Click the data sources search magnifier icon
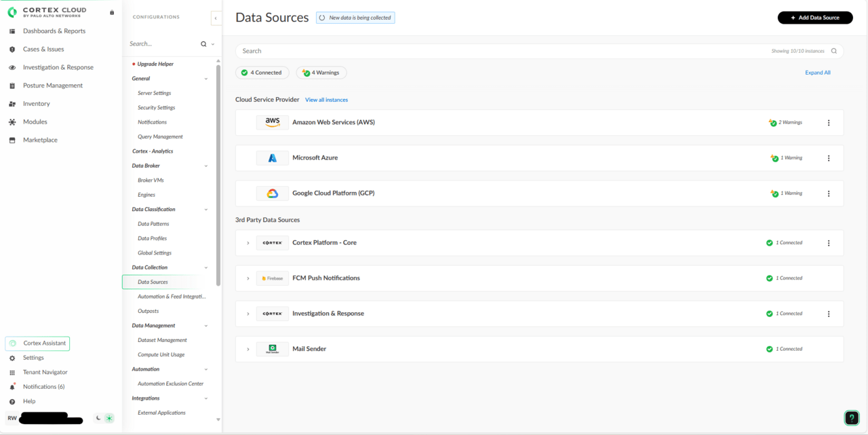The height and width of the screenshot is (435, 868). pos(834,51)
